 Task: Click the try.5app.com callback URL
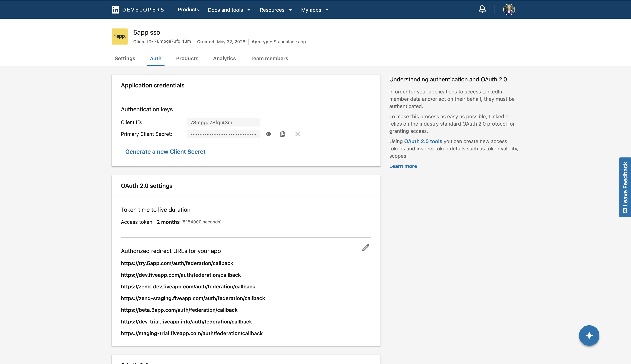[177, 263]
